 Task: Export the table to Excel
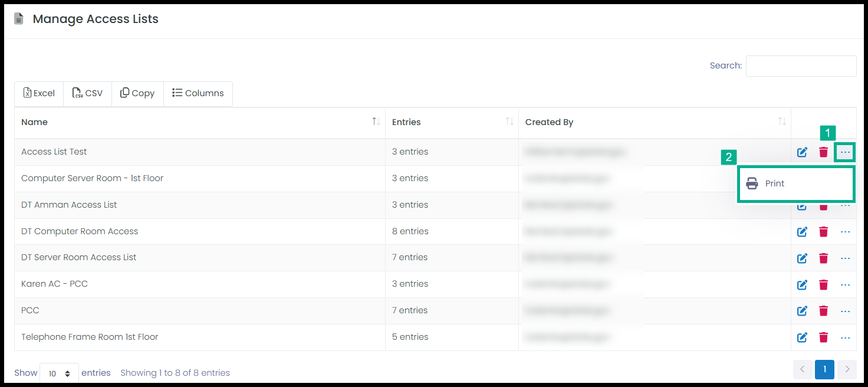pyautogui.click(x=39, y=93)
